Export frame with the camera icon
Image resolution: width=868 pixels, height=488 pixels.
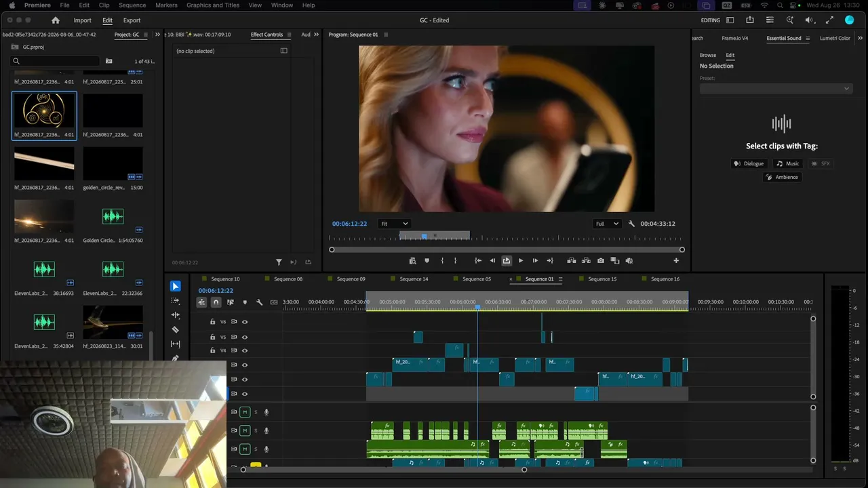point(601,260)
